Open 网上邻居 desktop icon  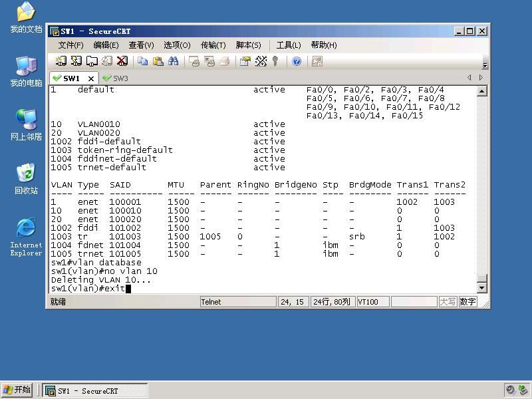coord(26,125)
